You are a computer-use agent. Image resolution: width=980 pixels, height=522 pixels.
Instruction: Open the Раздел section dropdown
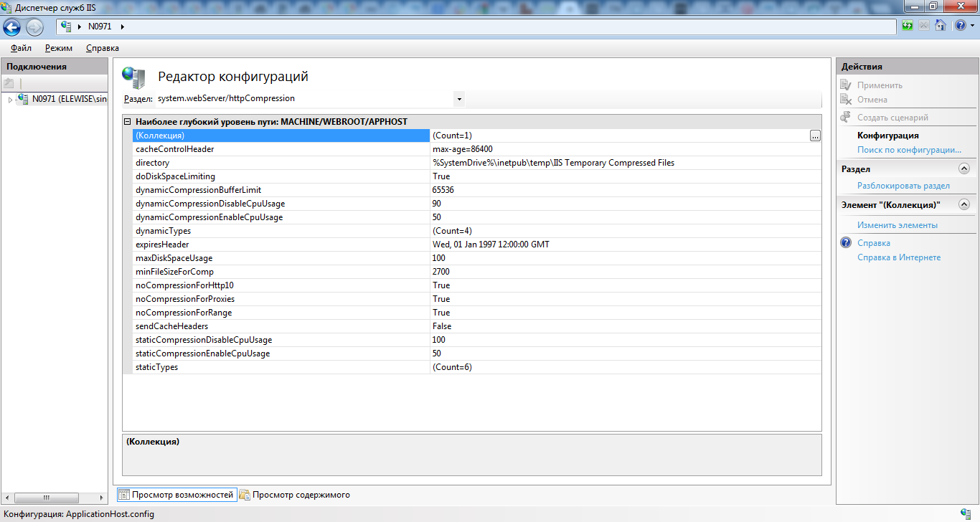click(x=459, y=98)
